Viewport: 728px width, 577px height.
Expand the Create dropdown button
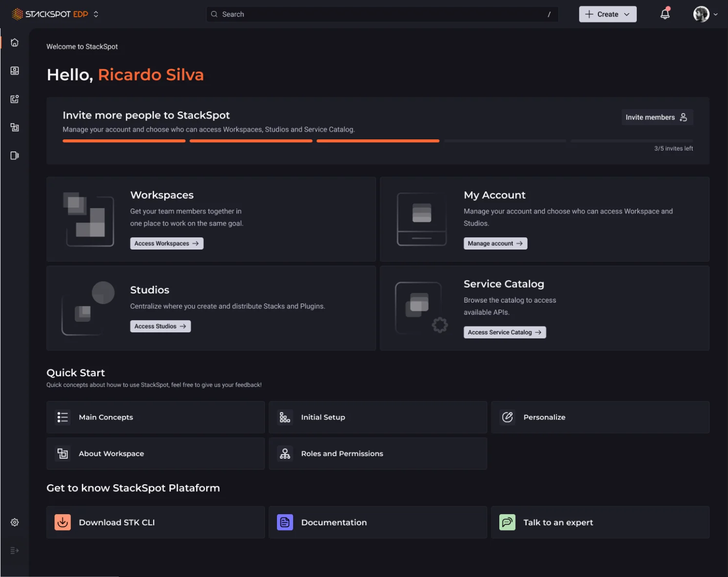point(608,14)
